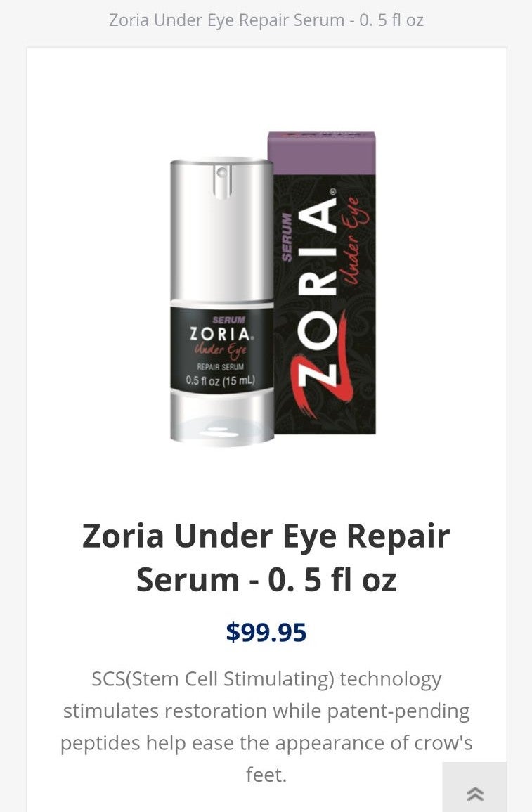Click the pump nozzle on the bottle
The image size is (532, 812).
point(221,181)
